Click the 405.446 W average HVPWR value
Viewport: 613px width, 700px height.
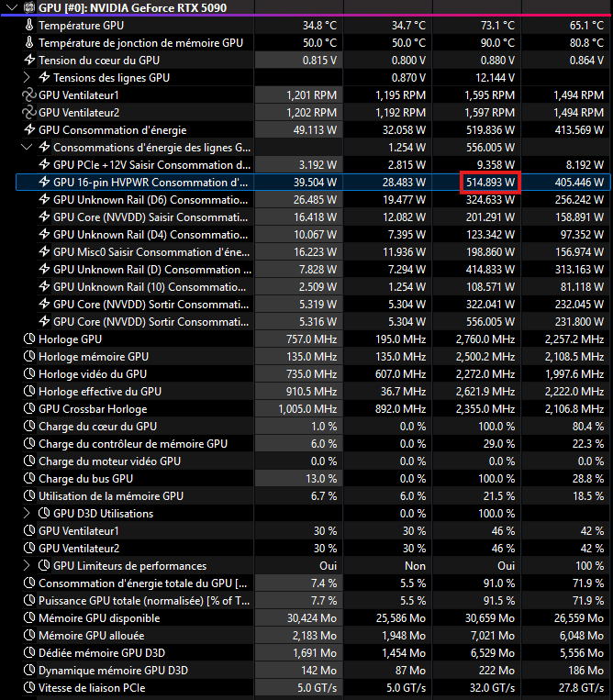coord(579,183)
